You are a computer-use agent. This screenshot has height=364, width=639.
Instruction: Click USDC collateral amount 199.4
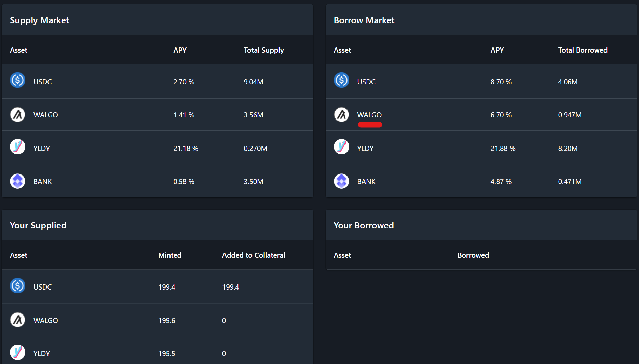[x=230, y=287]
